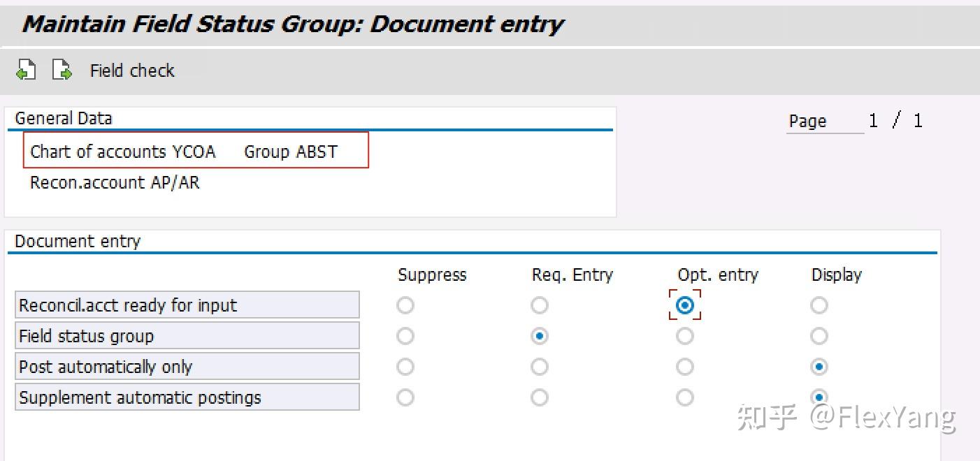Viewport: 980px width, 461px height.
Task: Set Supplement automatic postings to Req. Entry
Action: coord(539,397)
